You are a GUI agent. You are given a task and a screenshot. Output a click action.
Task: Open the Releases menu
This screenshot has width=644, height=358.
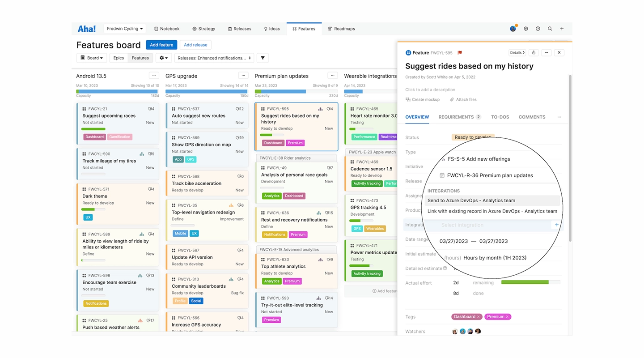[x=240, y=29]
